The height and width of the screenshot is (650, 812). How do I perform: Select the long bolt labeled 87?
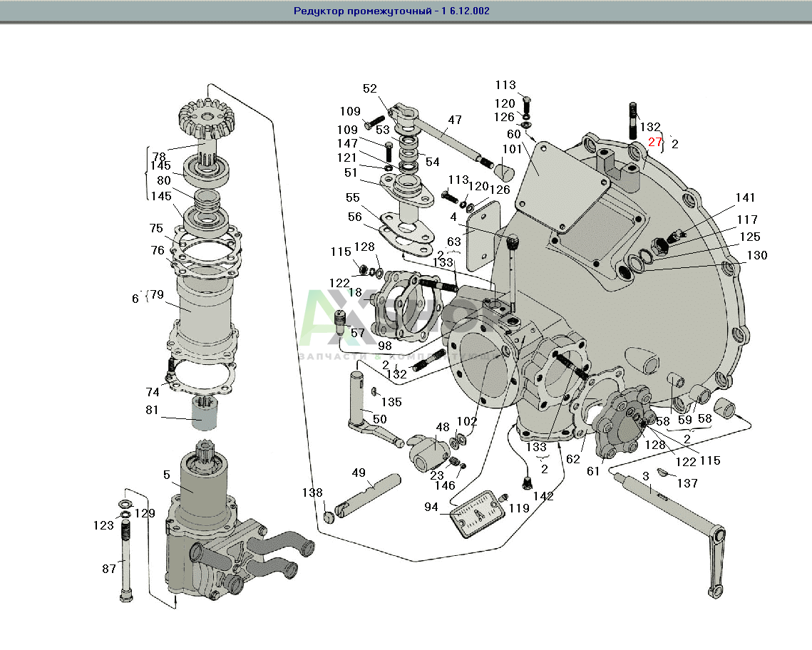point(126,563)
